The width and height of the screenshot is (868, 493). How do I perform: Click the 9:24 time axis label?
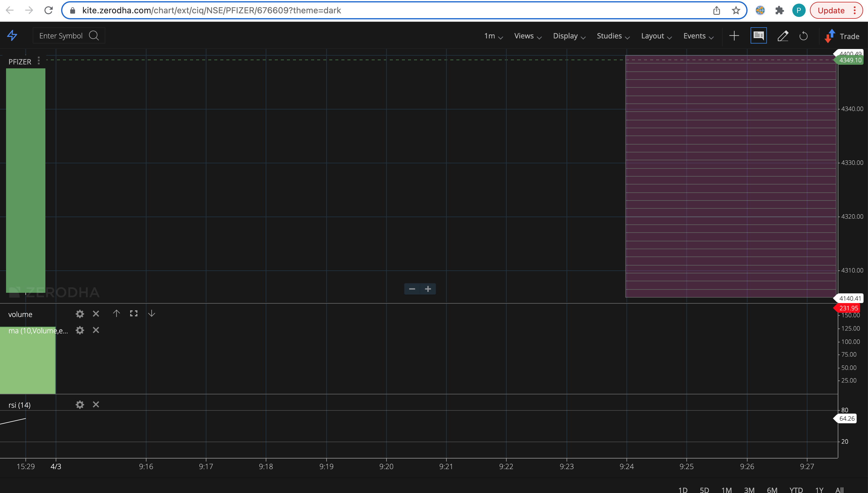626,466
